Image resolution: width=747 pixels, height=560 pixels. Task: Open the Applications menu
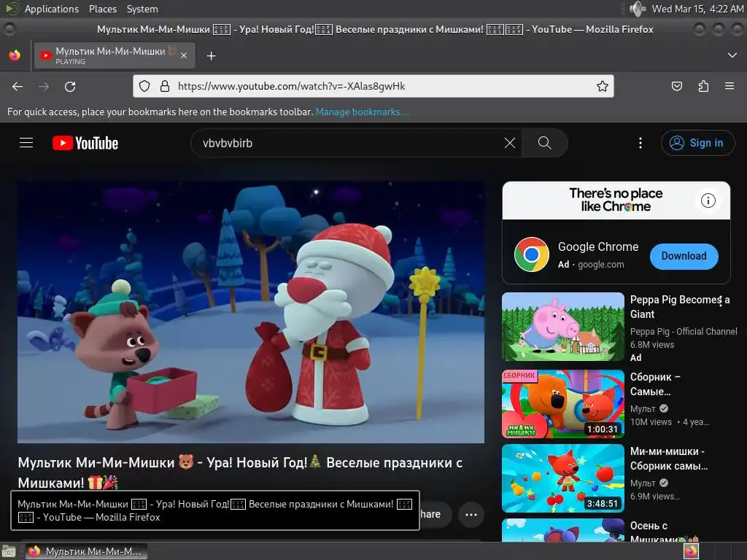(52, 9)
